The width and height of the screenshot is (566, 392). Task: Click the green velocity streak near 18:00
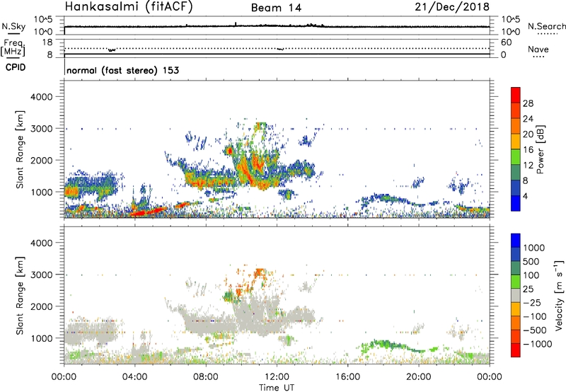point(388,345)
